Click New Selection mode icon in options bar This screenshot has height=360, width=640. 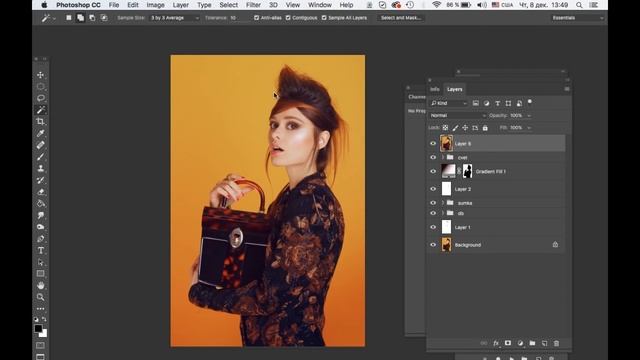(69, 18)
